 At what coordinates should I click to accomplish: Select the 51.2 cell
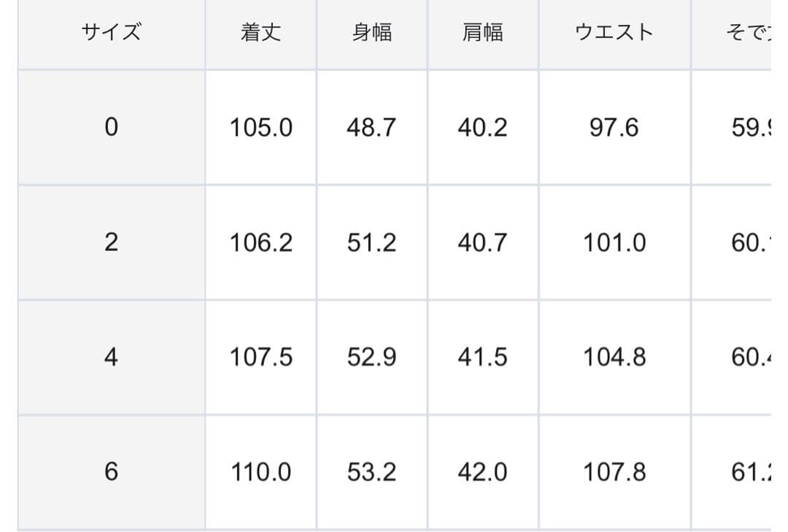371,242
